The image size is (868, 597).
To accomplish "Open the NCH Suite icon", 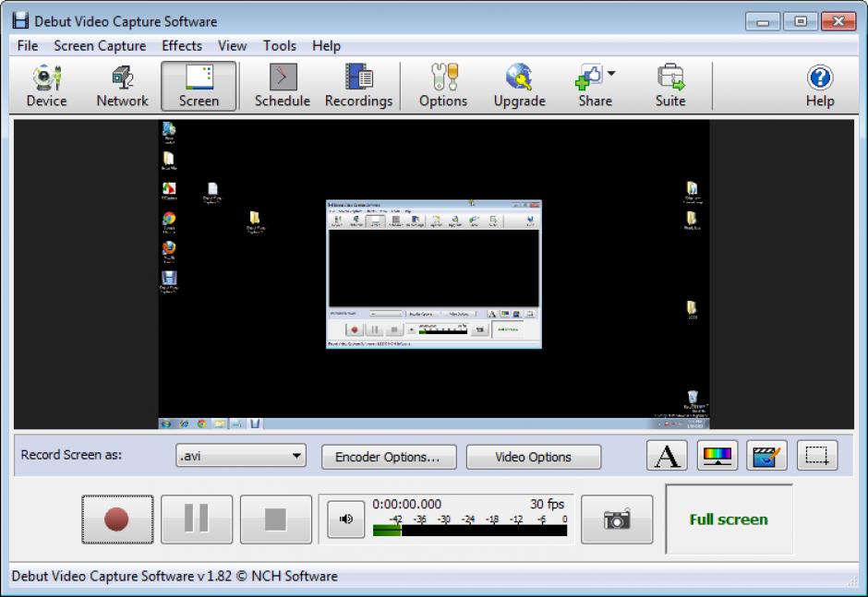I will [670, 84].
